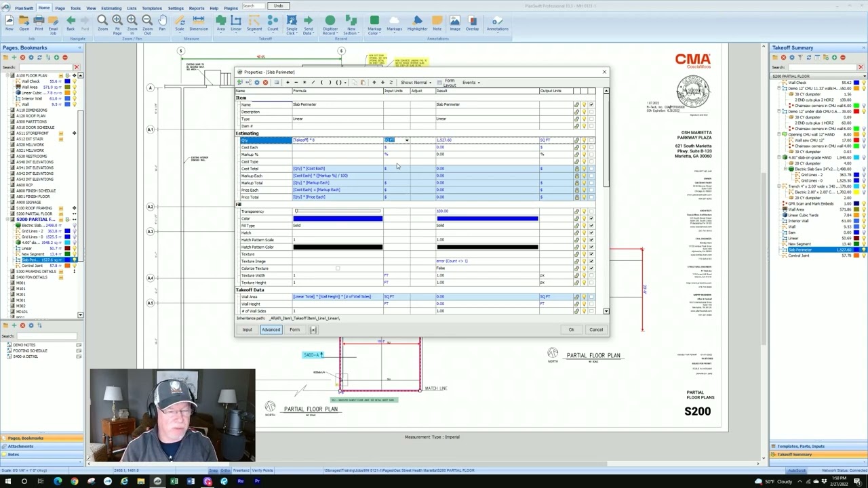
Task: Select the Dimension tool
Action: coord(199,23)
